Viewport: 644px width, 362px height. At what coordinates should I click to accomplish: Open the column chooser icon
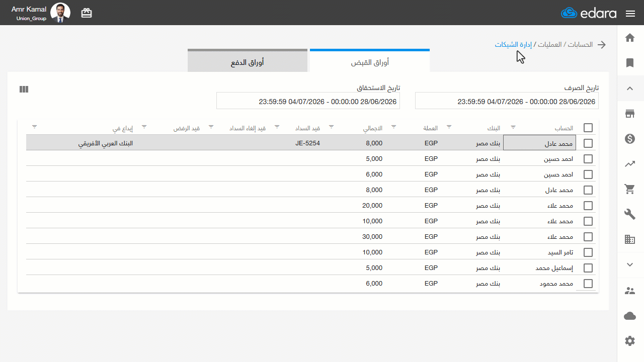(24, 89)
